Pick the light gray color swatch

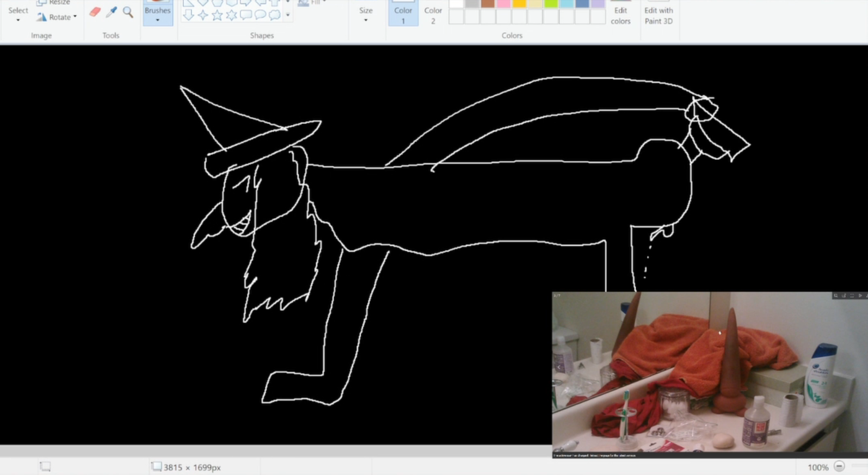click(x=472, y=3)
